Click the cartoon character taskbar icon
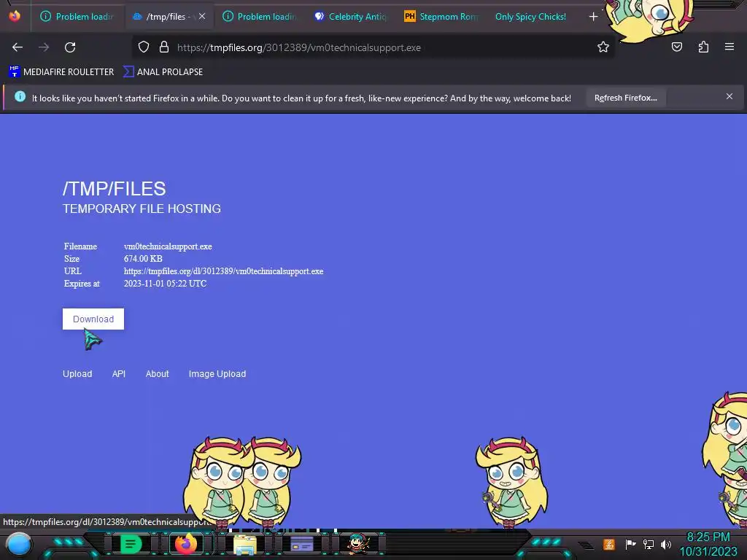This screenshot has height=560, width=747. click(358, 544)
